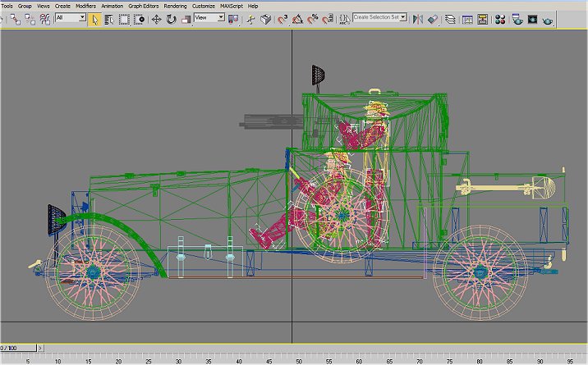Select the machine gun barrel in viewport
This screenshot has width=588, height=365.
[272, 121]
